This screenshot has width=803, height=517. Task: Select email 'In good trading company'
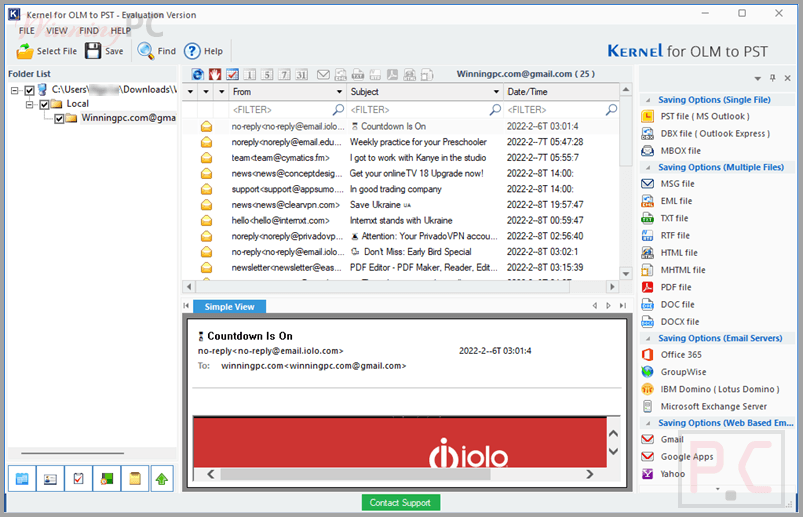pos(400,189)
